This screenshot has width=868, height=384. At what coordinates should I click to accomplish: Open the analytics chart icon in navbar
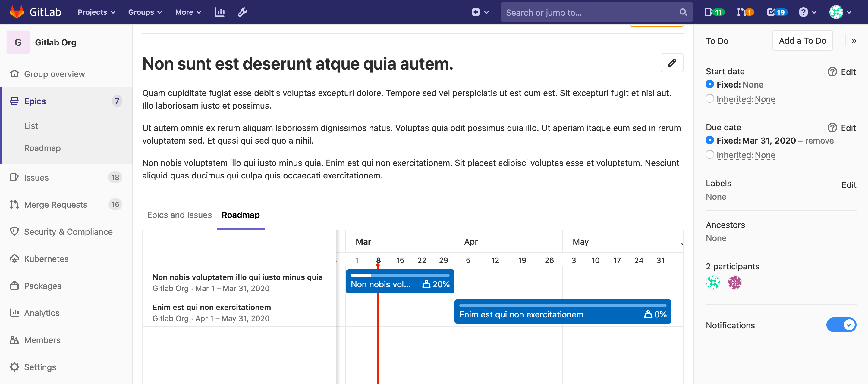pos(220,12)
